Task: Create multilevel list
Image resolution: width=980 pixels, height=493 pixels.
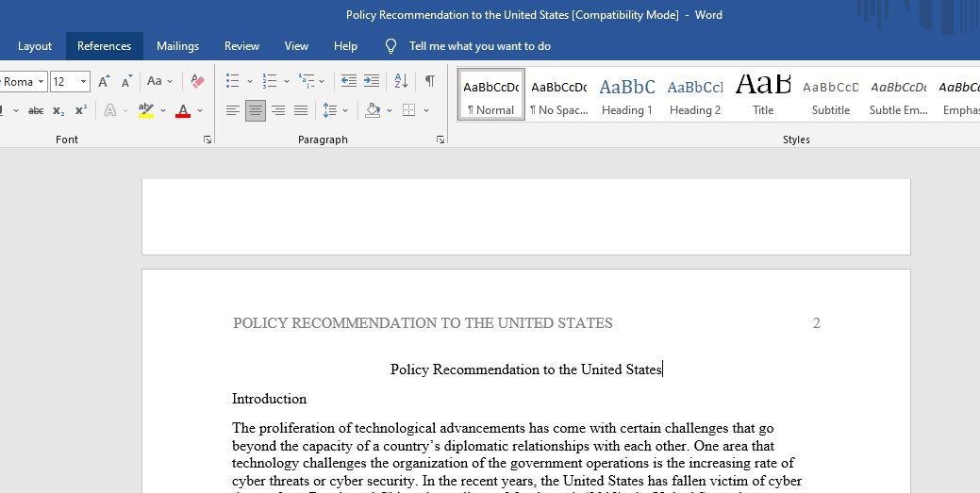Action: point(307,81)
